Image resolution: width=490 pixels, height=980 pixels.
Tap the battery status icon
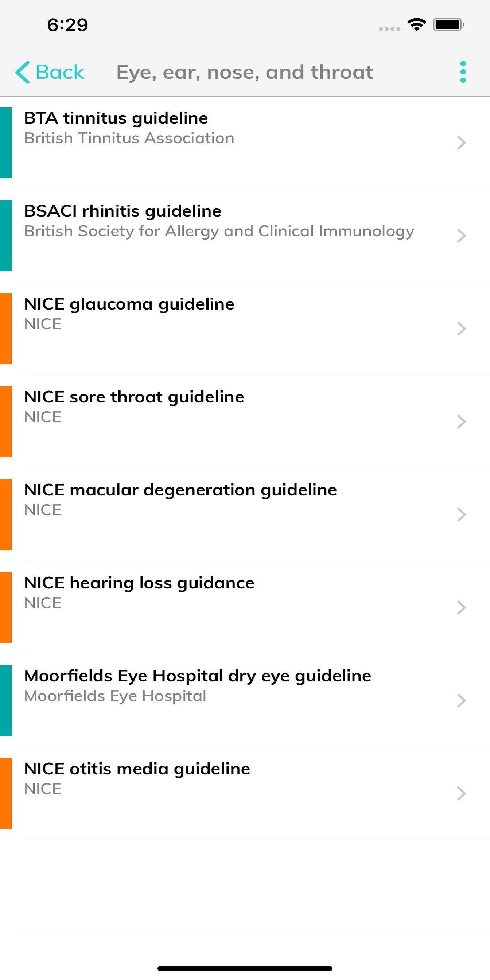pos(448,25)
